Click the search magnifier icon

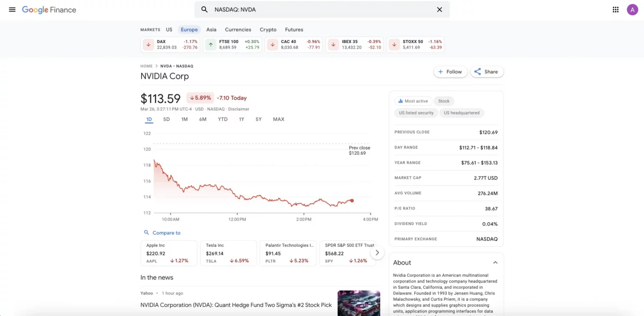tap(205, 9)
